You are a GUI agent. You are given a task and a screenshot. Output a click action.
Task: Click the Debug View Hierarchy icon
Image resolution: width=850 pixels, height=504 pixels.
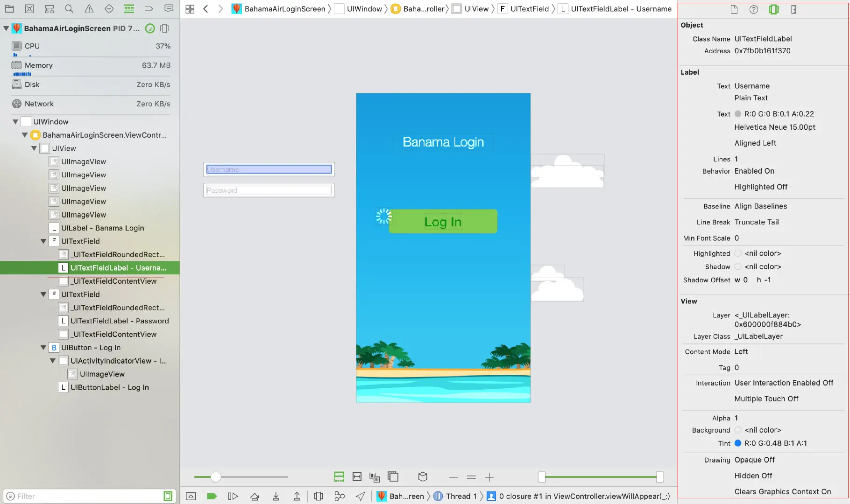[319, 496]
